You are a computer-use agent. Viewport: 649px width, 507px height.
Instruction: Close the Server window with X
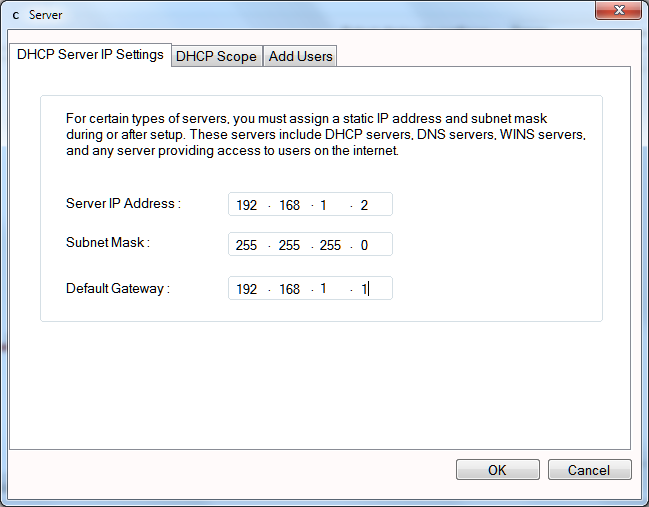tap(618, 10)
